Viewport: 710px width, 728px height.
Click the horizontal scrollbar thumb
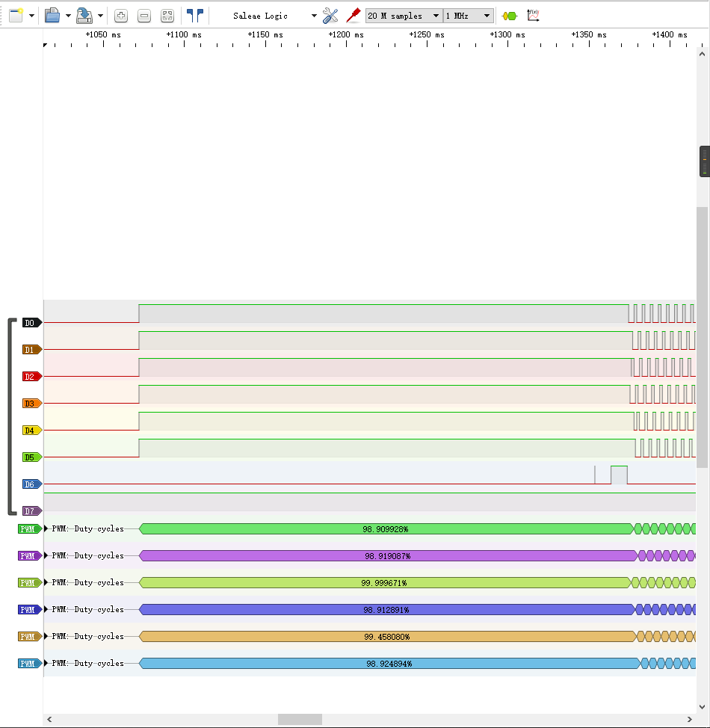(x=300, y=719)
